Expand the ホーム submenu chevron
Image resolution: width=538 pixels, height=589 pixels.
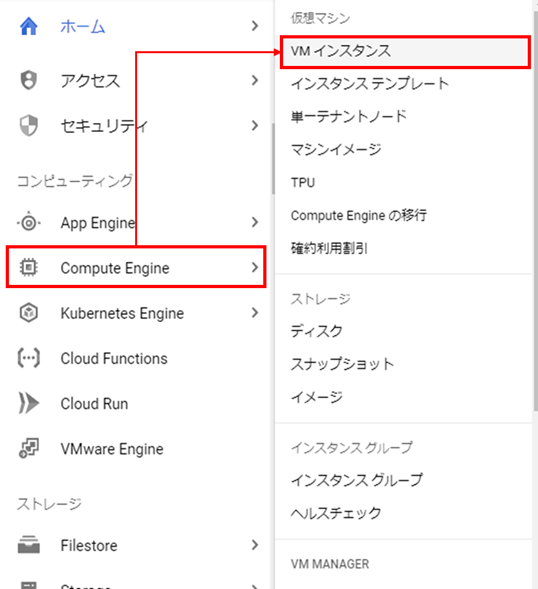pos(255,26)
